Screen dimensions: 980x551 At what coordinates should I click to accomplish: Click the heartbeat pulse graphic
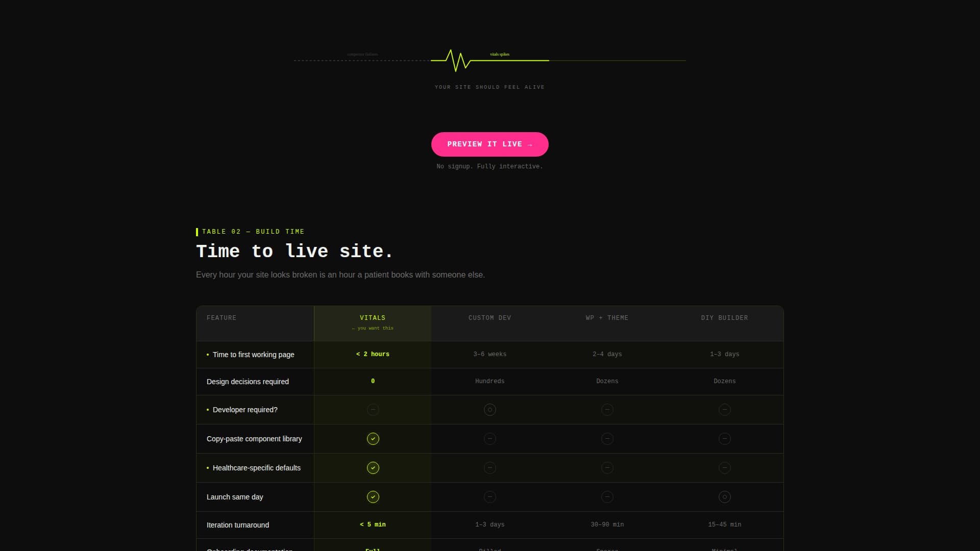[x=489, y=60]
